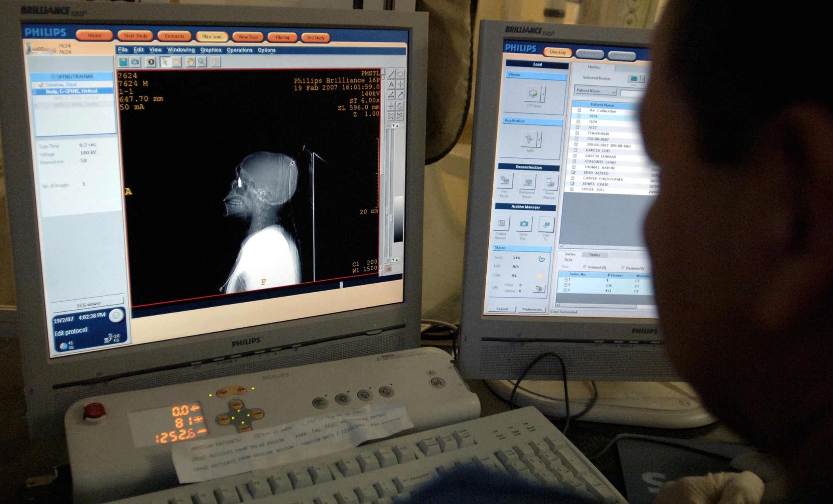Open the Patient Name filter dropdown
Image resolution: width=833 pixels, height=504 pixels.
(595, 91)
